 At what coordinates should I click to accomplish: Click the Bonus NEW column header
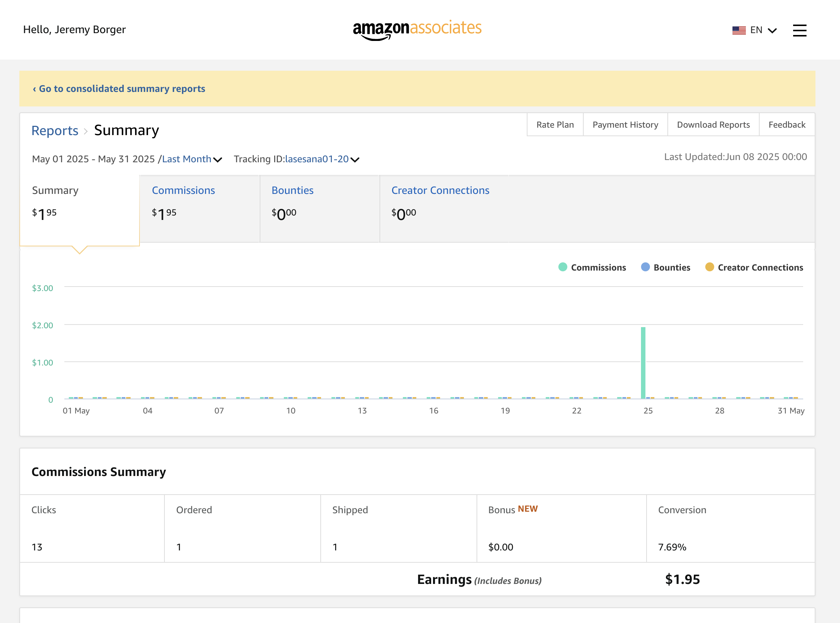tap(513, 509)
